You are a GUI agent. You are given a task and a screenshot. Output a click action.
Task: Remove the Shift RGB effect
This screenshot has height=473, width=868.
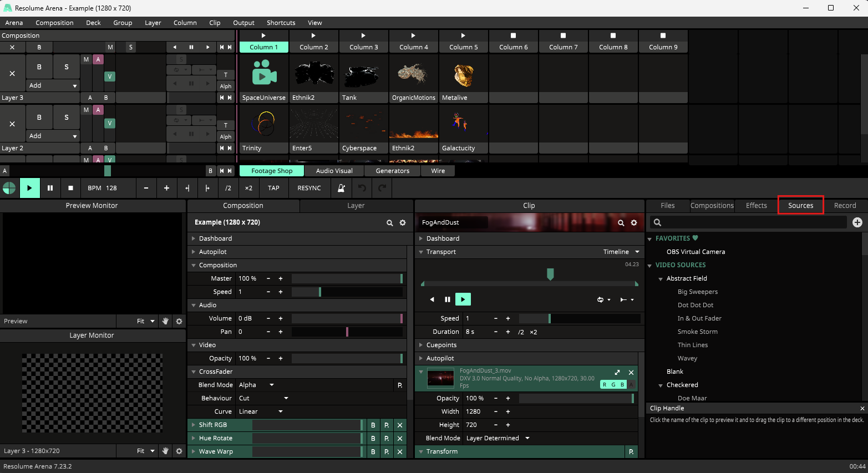coord(400,425)
